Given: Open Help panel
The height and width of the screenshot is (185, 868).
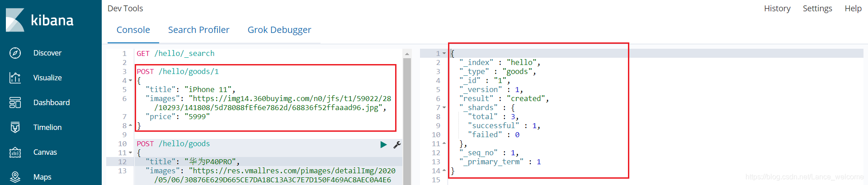Looking at the screenshot, I should point(853,8).
